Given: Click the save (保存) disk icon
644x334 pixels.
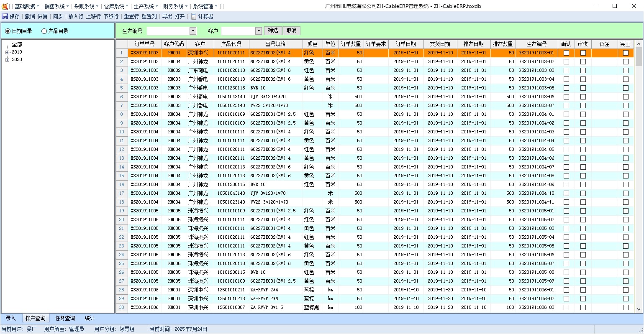Looking at the screenshot, I should [x=5, y=16].
